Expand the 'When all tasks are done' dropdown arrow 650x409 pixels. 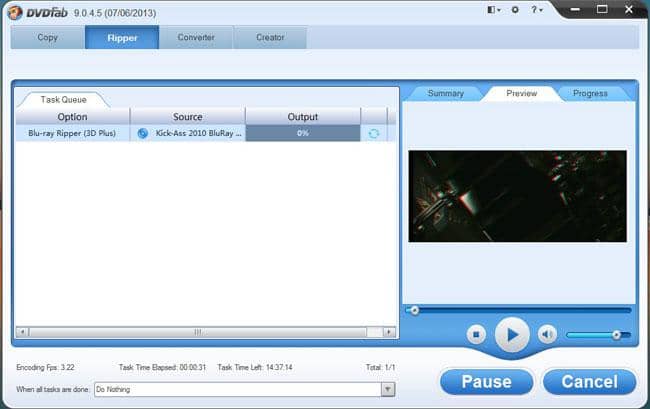[x=388, y=389]
